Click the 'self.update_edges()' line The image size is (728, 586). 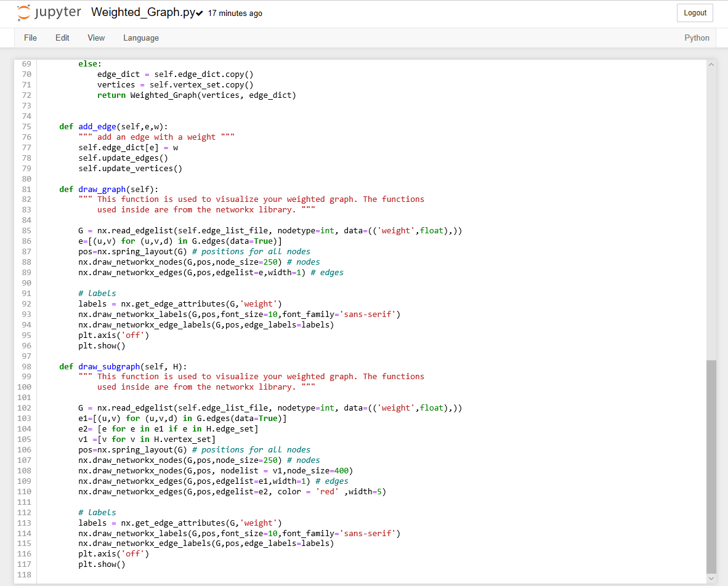click(x=123, y=158)
